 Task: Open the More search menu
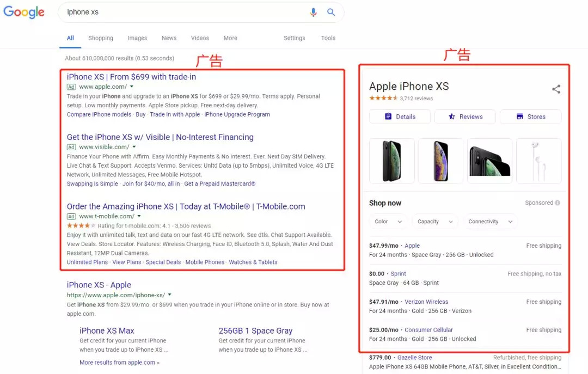(230, 38)
